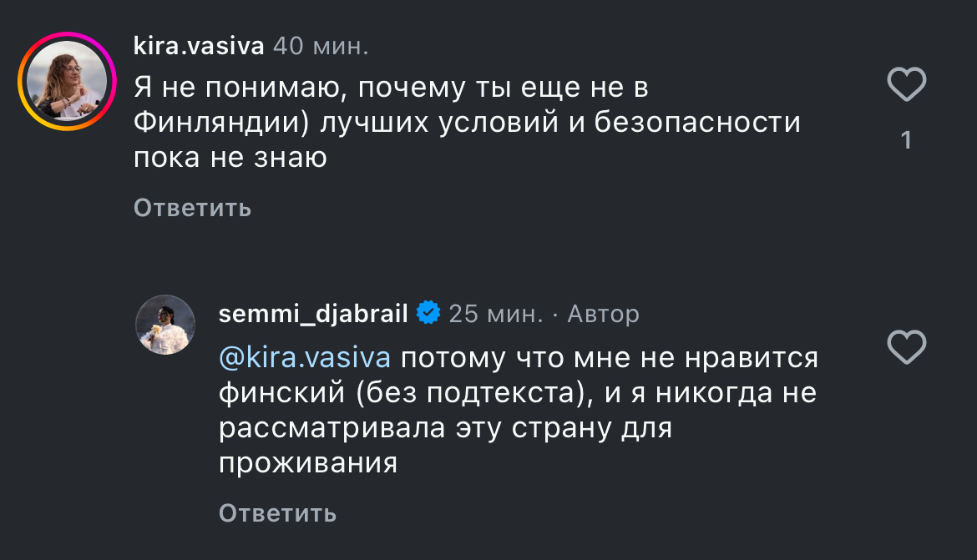Select the reply text starting "потому что мне"
This screenshot has height=560, width=977.
519,411
